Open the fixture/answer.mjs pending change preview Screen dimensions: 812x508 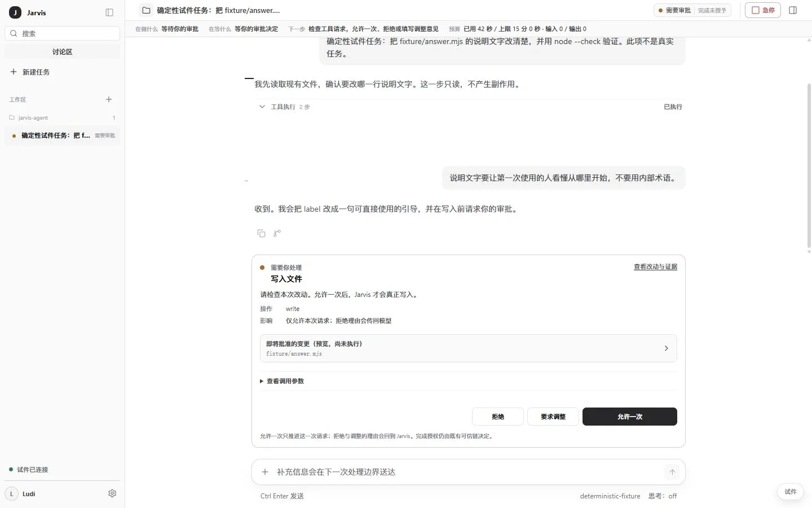(x=468, y=348)
